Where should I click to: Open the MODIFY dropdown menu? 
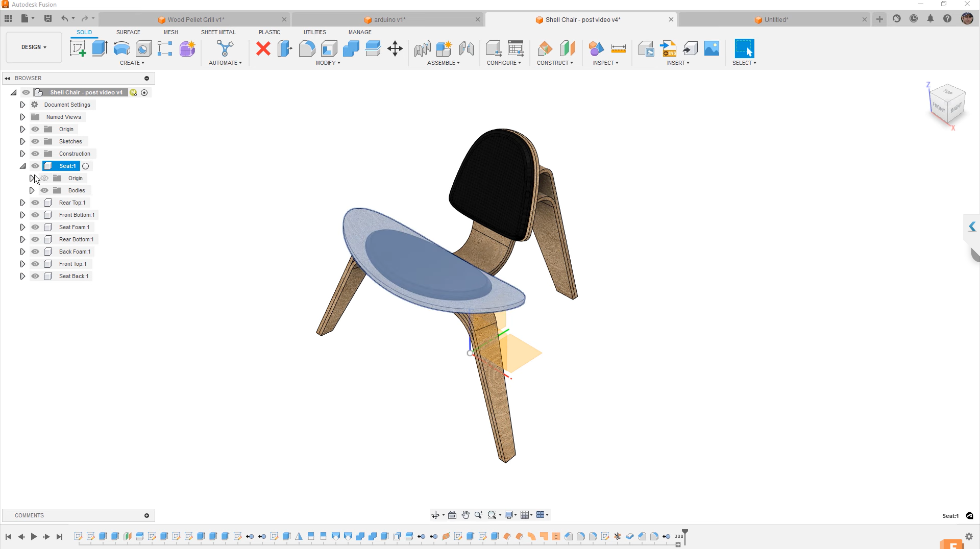328,63
